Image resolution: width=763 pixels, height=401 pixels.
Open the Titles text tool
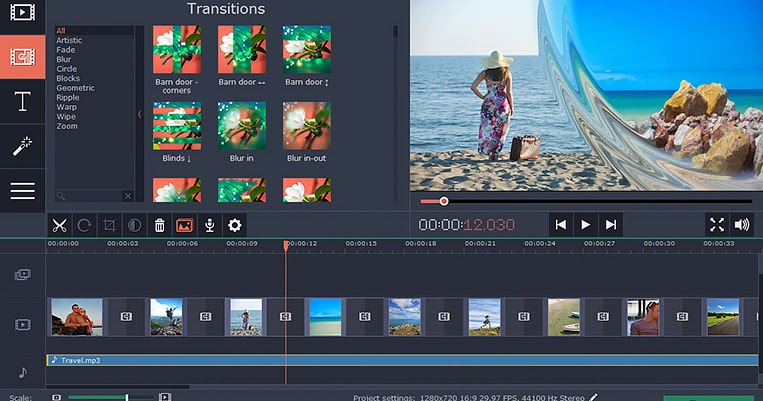pos(22,101)
